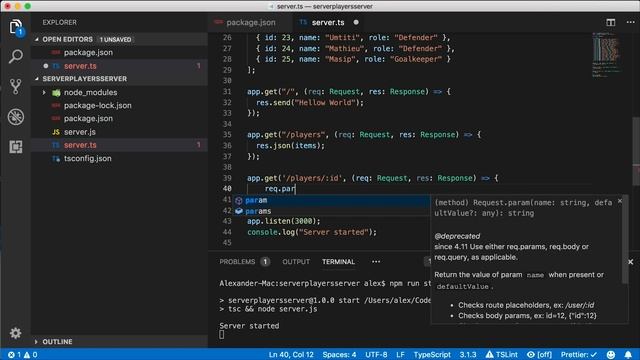Change encoding via UTF-8 status item
This screenshot has height=360, width=640.
(x=376, y=355)
